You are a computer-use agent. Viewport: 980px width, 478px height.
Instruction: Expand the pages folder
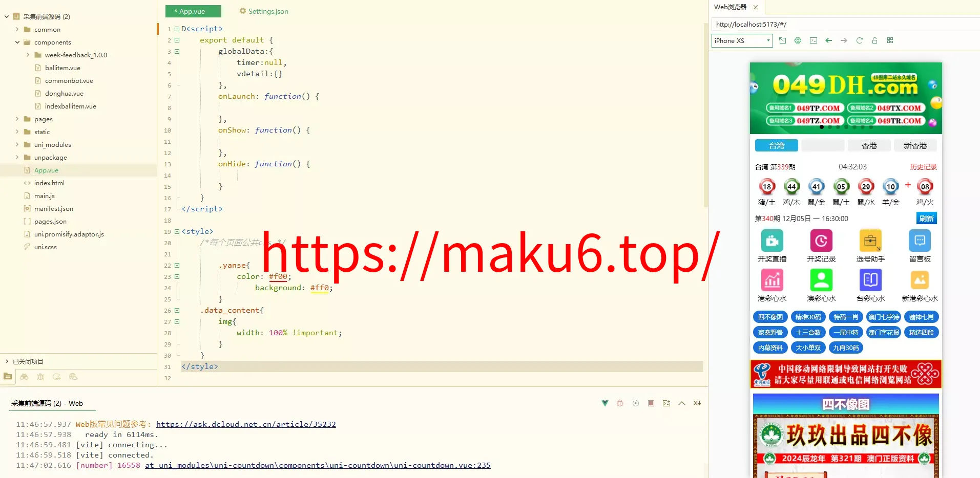pyautogui.click(x=17, y=119)
